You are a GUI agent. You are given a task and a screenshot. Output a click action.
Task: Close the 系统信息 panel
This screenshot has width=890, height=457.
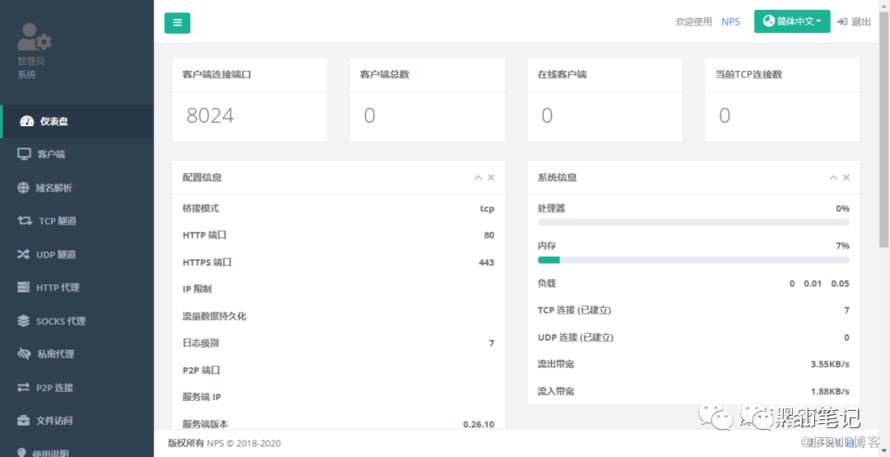846,178
